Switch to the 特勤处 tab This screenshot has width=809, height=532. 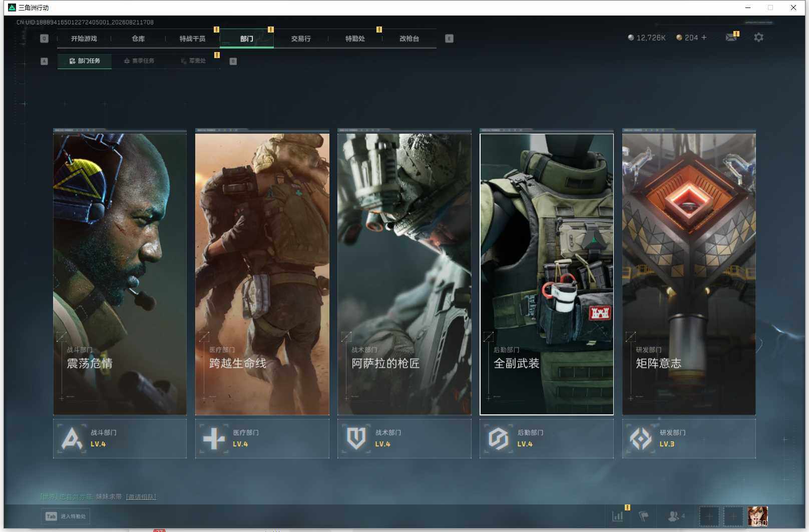(x=355, y=39)
